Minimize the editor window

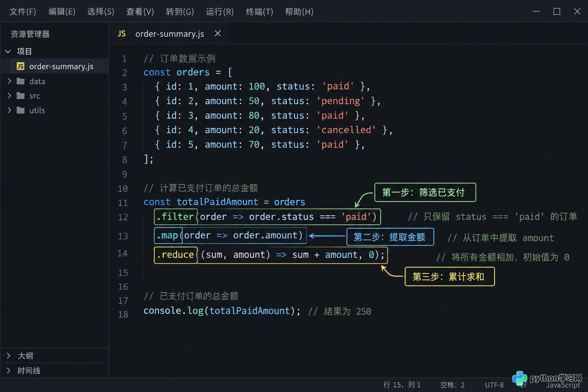536,11
